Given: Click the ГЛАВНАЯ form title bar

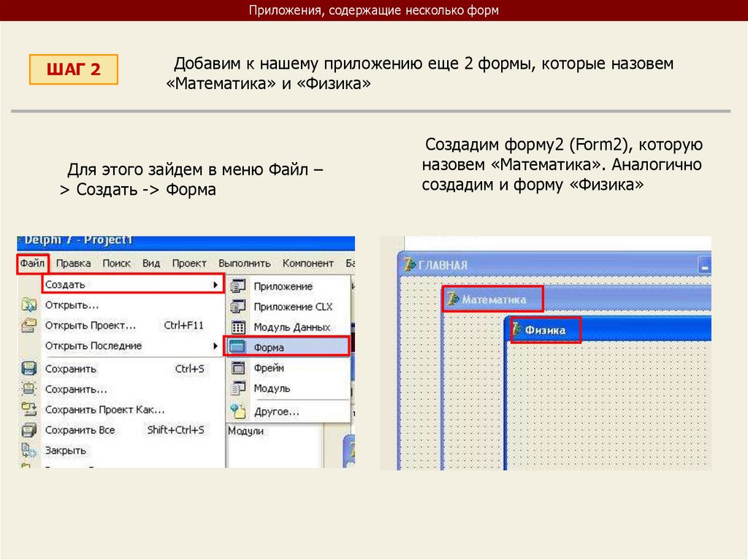Looking at the screenshot, I should click(x=555, y=265).
